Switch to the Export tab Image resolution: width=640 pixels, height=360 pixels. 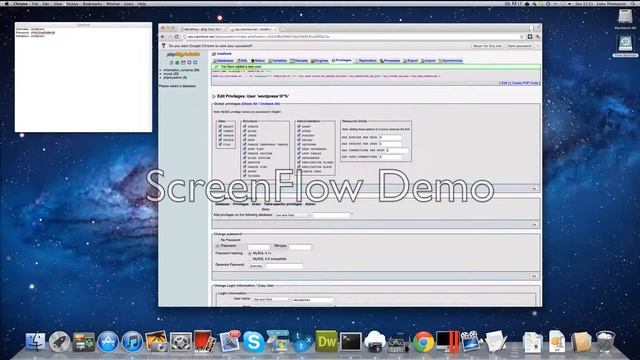[x=411, y=61]
